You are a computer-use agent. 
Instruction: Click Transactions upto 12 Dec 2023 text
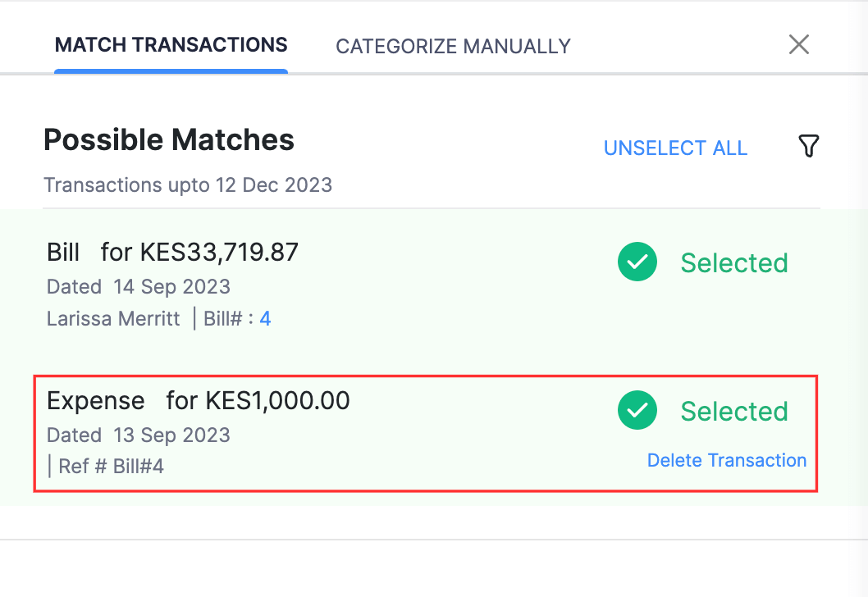pyautogui.click(x=187, y=185)
